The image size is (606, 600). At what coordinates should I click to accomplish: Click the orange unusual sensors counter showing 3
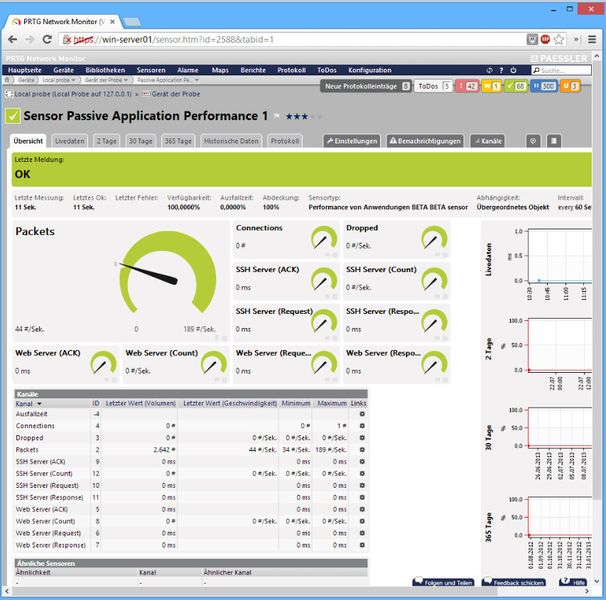570,86
